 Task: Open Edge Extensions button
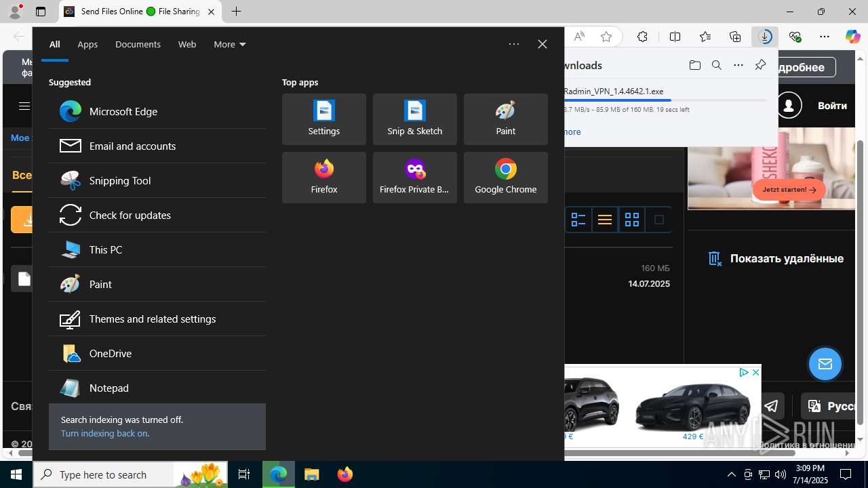click(x=642, y=37)
